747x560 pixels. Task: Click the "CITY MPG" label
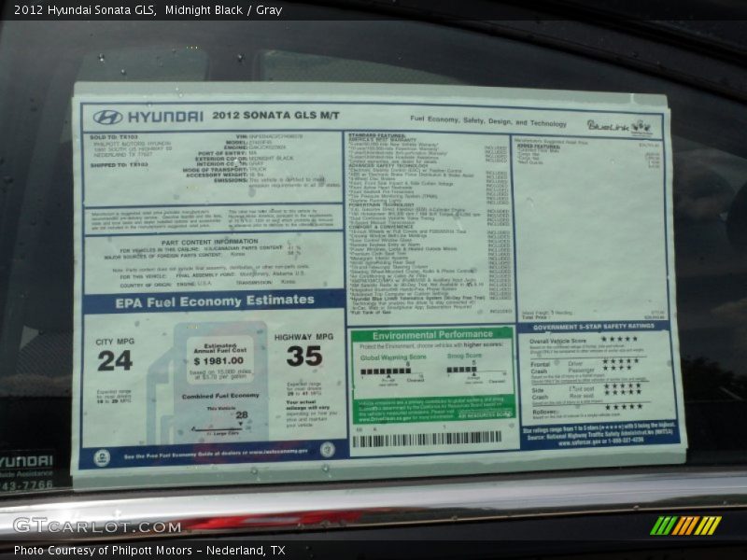(x=115, y=342)
